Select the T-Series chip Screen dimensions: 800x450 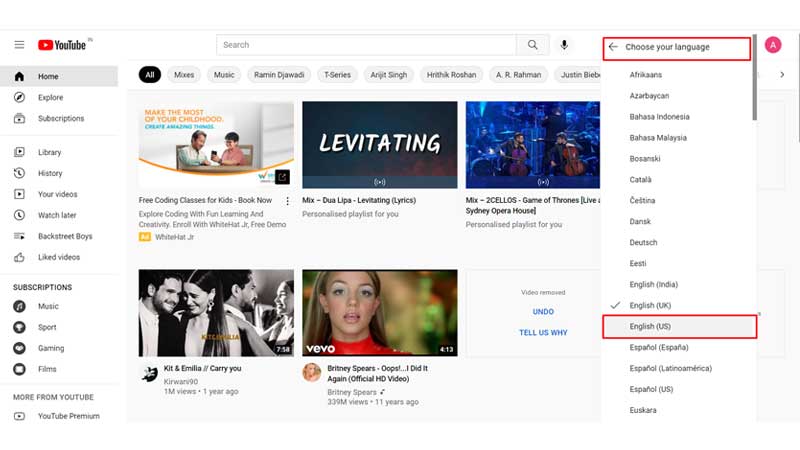click(337, 74)
